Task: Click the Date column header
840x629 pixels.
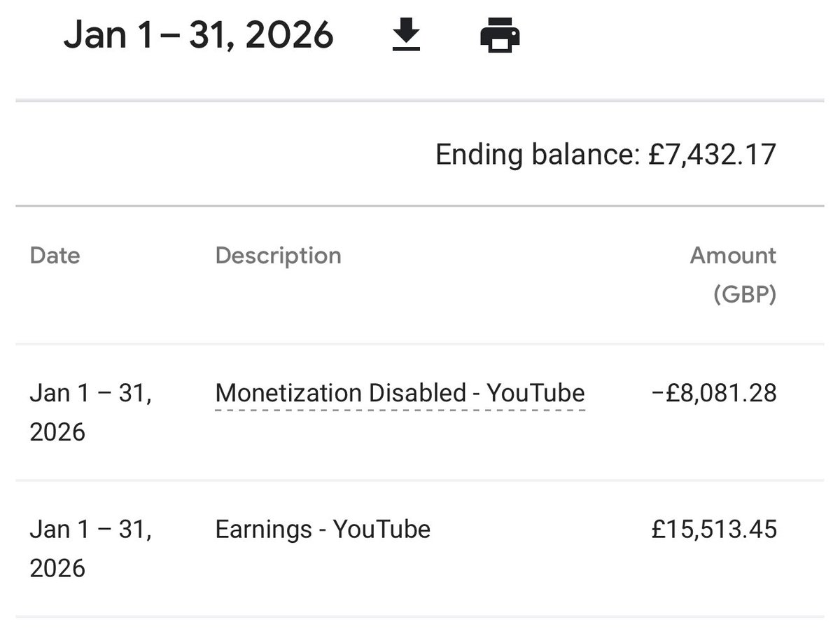Action: (55, 256)
